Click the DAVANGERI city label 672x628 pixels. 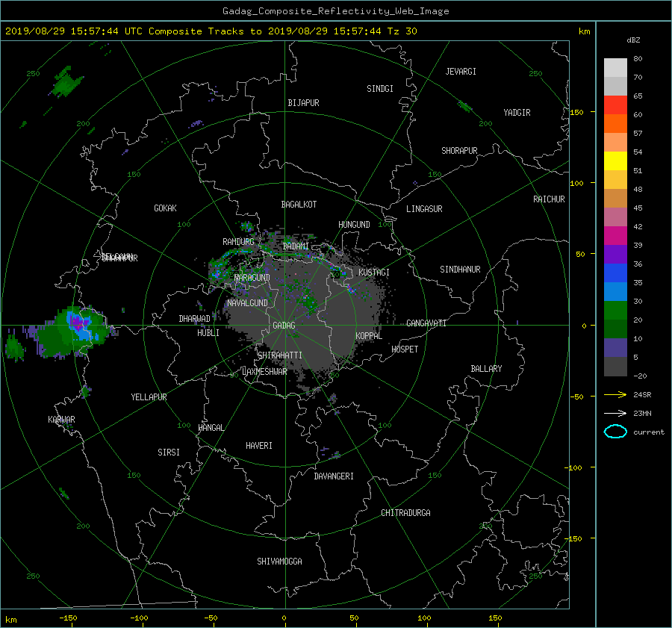pos(334,476)
